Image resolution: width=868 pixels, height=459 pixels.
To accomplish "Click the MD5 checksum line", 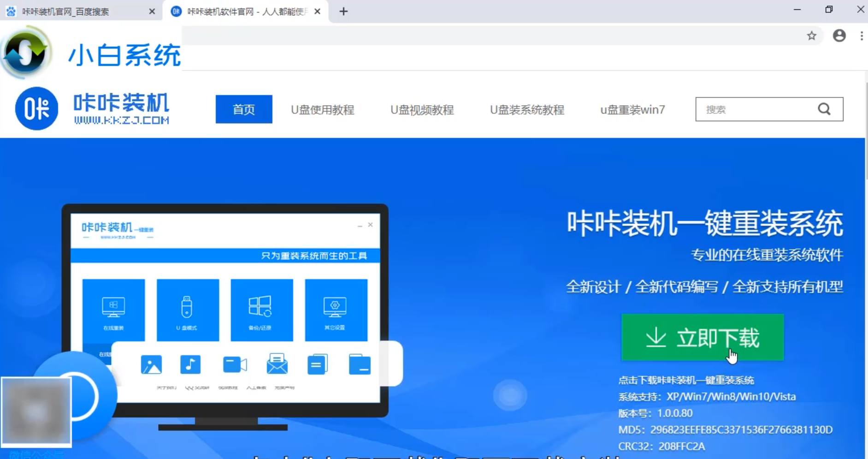I will (726, 430).
